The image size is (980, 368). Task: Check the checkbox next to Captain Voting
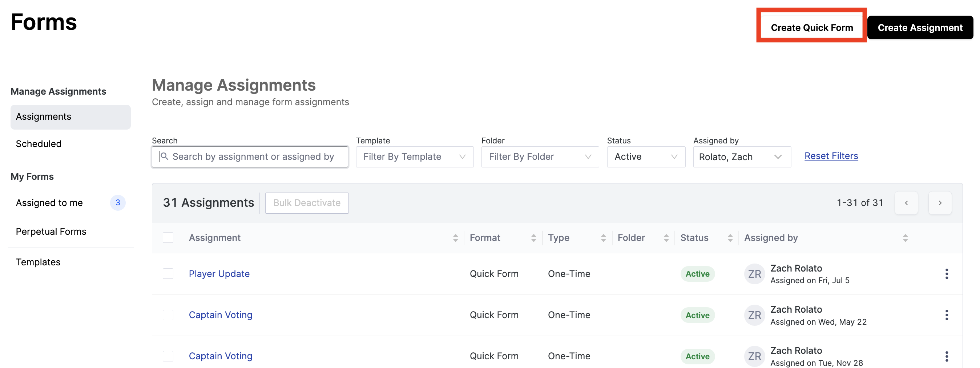coord(168,314)
